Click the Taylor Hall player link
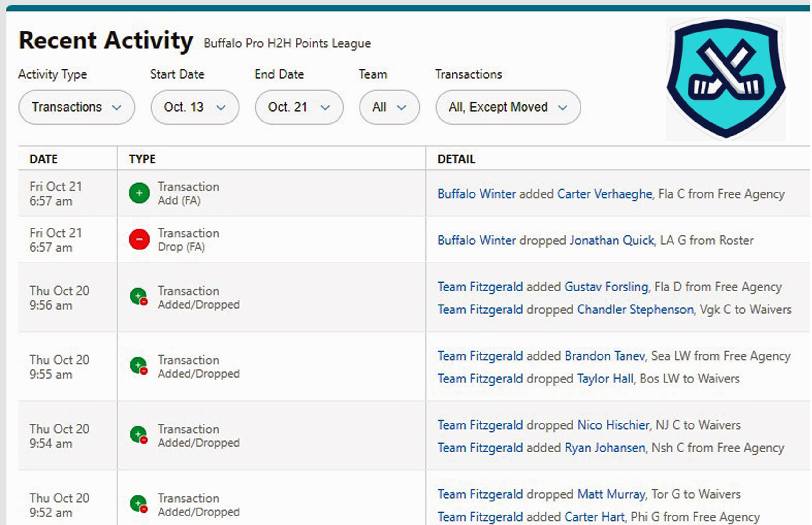The image size is (812, 525). (x=605, y=379)
